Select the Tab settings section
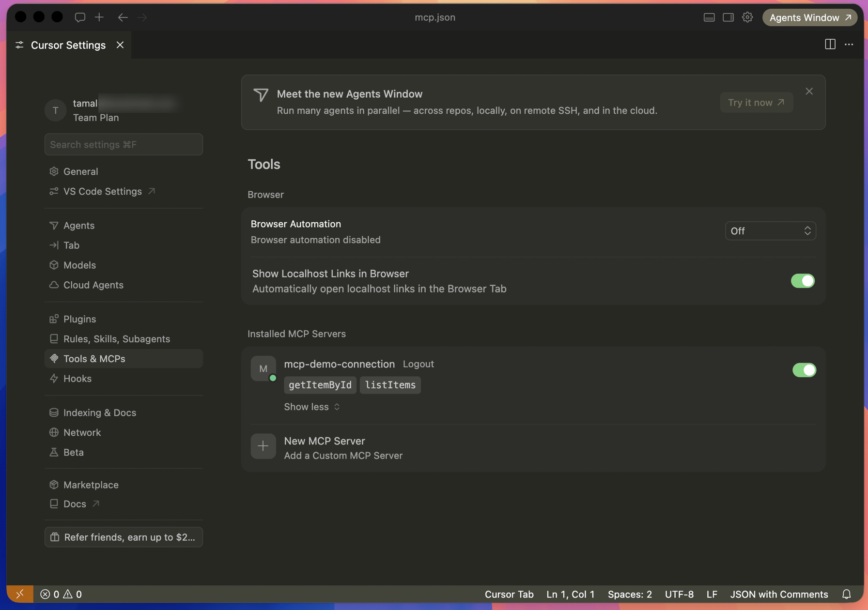This screenshot has width=868, height=610. [124, 245]
